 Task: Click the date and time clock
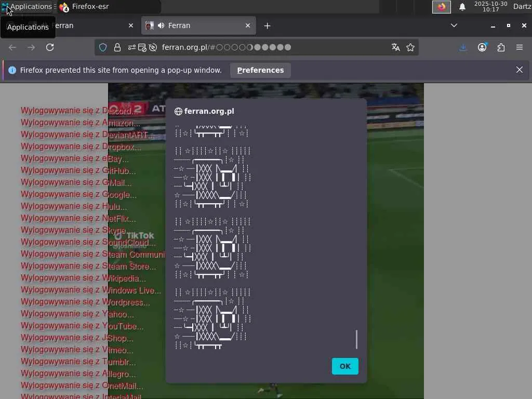pos(490,6)
